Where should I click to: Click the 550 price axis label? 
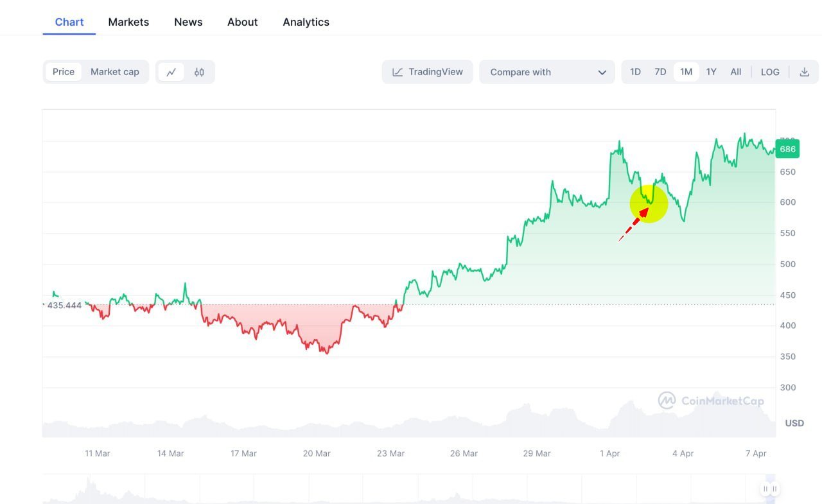click(787, 233)
